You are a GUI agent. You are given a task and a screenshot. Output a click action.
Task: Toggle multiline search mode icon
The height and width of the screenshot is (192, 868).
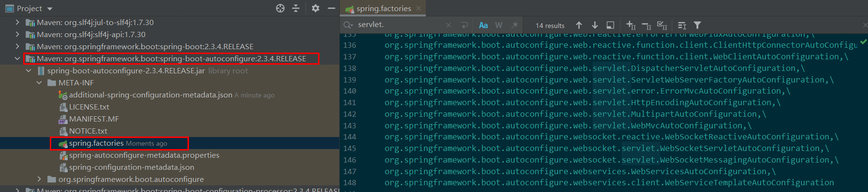pos(682,25)
